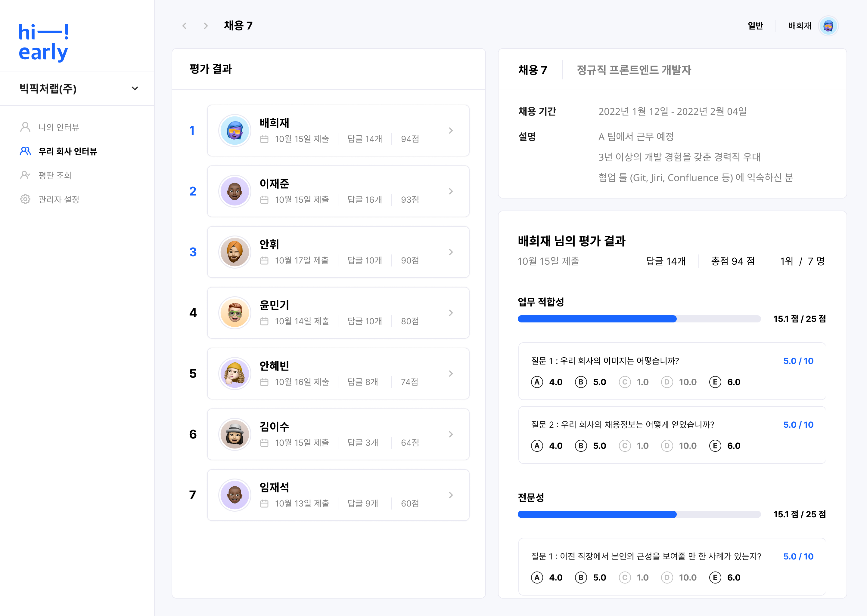The height and width of the screenshot is (616, 867).
Task: Click the back arrow next to 채용 7
Action: pyautogui.click(x=185, y=26)
